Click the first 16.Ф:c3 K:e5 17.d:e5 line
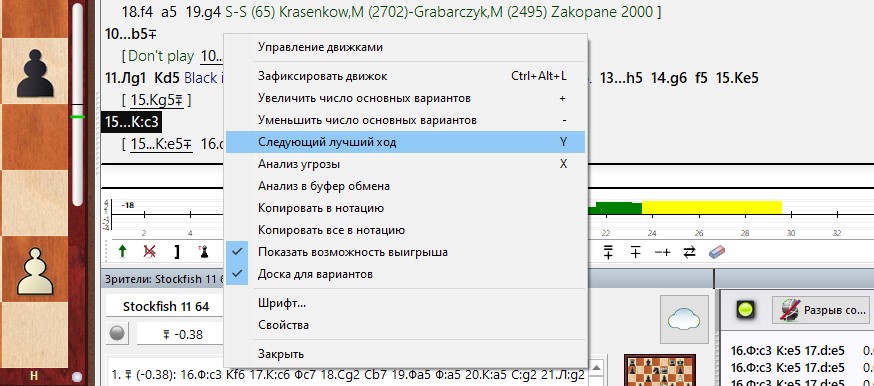This screenshot has height=386, width=874. click(x=788, y=351)
